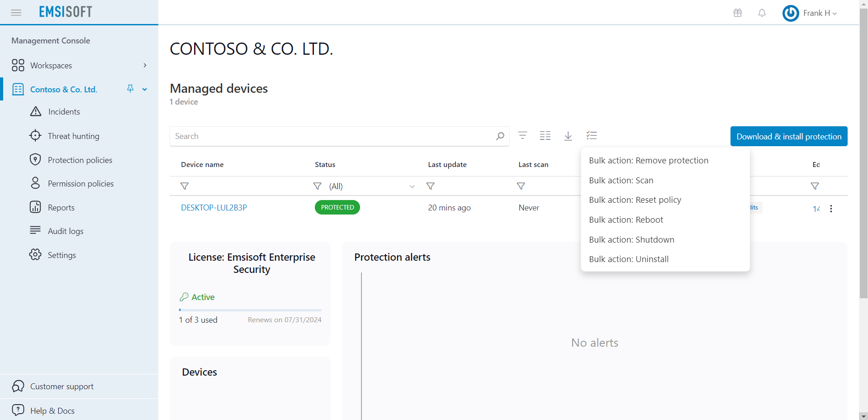Open the column chooser icon

click(x=545, y=135)
